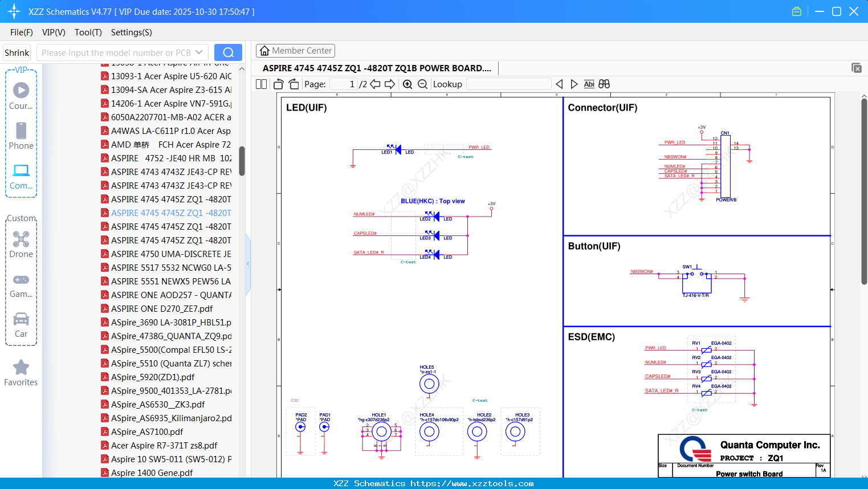This screenshot has height=489, width=868.
Task: Go to next page arrow
Action: [390, 84]
